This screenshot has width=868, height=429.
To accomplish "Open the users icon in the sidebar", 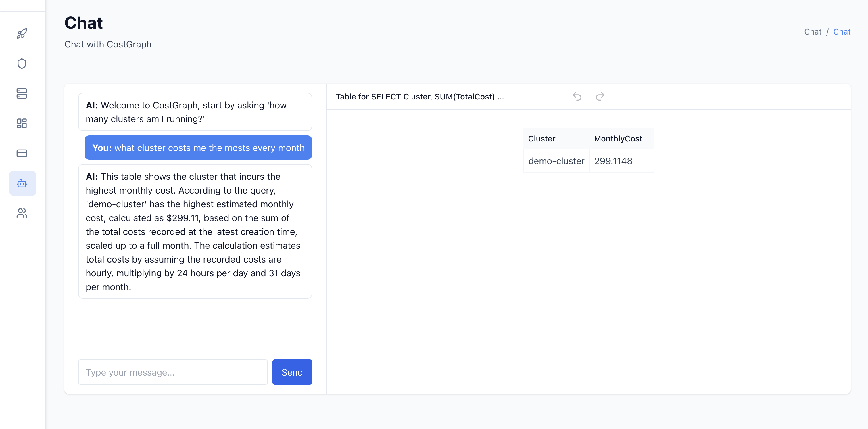I will (x=22, y=213).
